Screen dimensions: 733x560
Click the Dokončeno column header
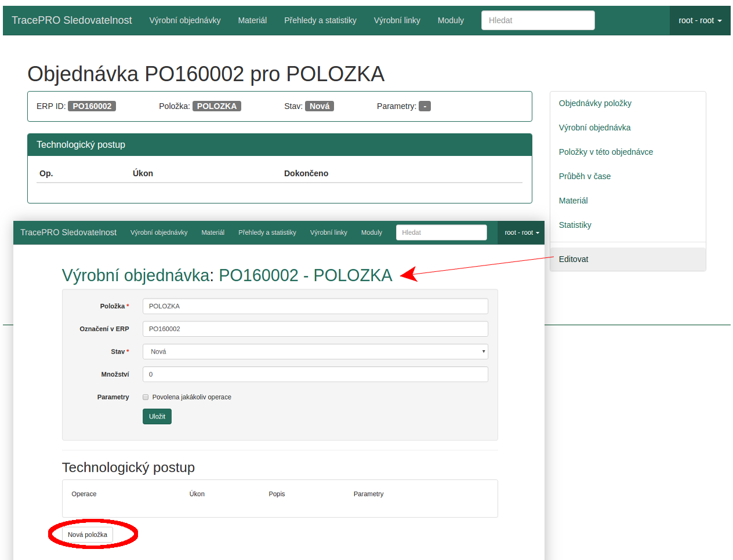coord(306,173)
